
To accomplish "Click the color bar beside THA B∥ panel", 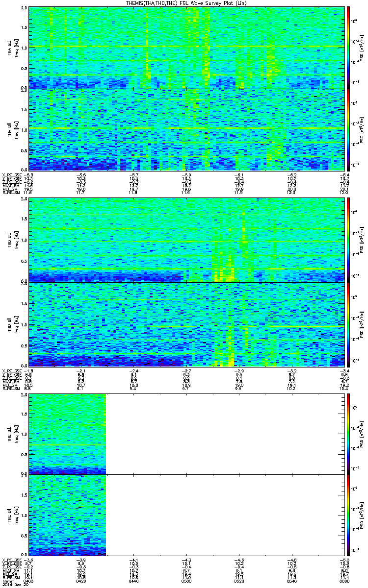I will click(349, 129).
